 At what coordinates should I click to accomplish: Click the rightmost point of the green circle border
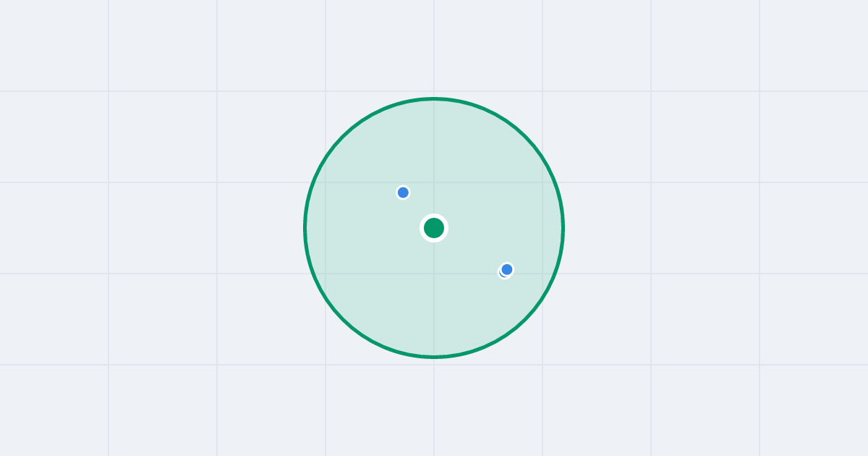563,228
